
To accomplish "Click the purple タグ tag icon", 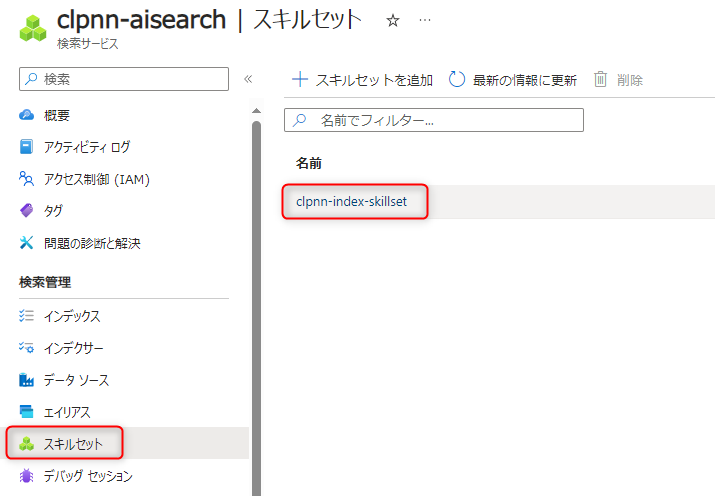I will pyautogui.click(x=27, y=211).
